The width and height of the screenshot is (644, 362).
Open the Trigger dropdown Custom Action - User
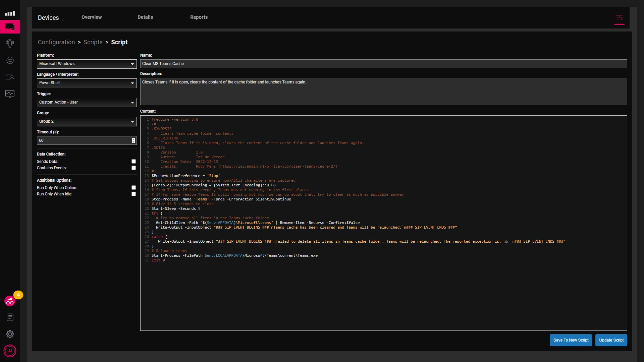coord(87,102)
